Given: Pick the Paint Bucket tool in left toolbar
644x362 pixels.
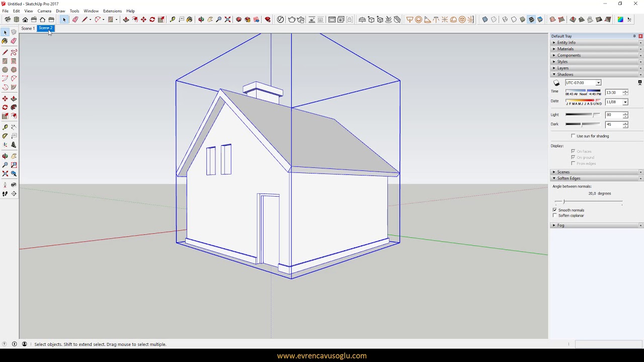Looking at the screenshot, I should click(5, 41).
